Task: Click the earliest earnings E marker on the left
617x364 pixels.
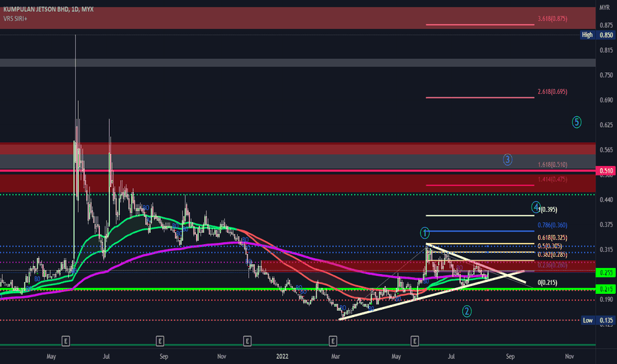Action: tap(66, 341)
